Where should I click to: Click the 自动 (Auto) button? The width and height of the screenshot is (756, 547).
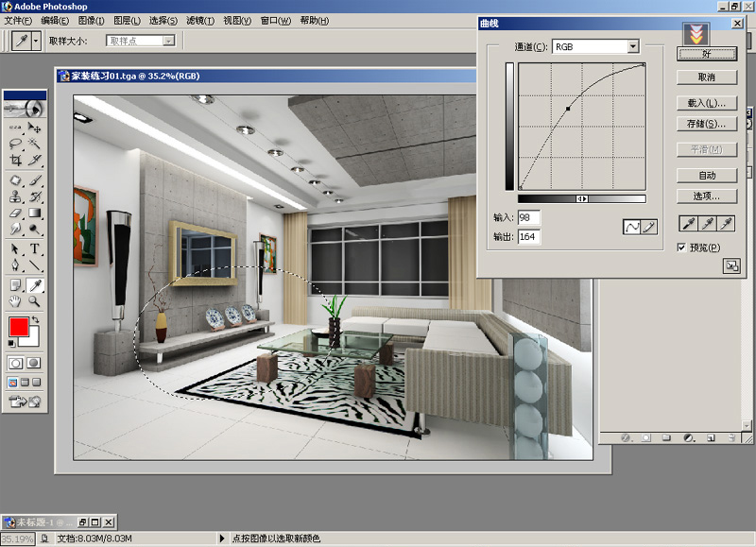pos(707,175)
